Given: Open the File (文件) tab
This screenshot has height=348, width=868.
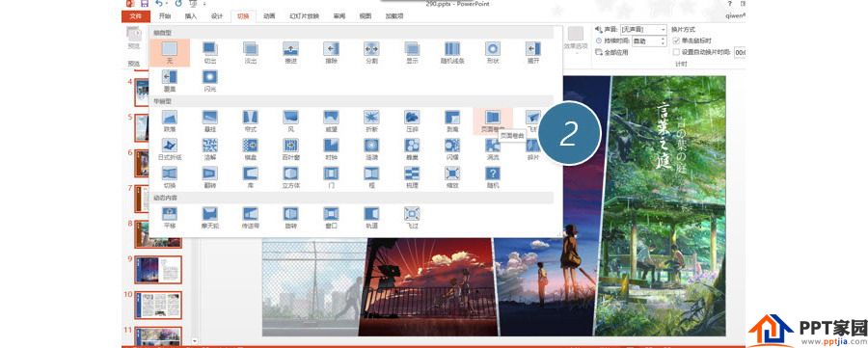Looking at the screenshot, I should tap(136, 16).
